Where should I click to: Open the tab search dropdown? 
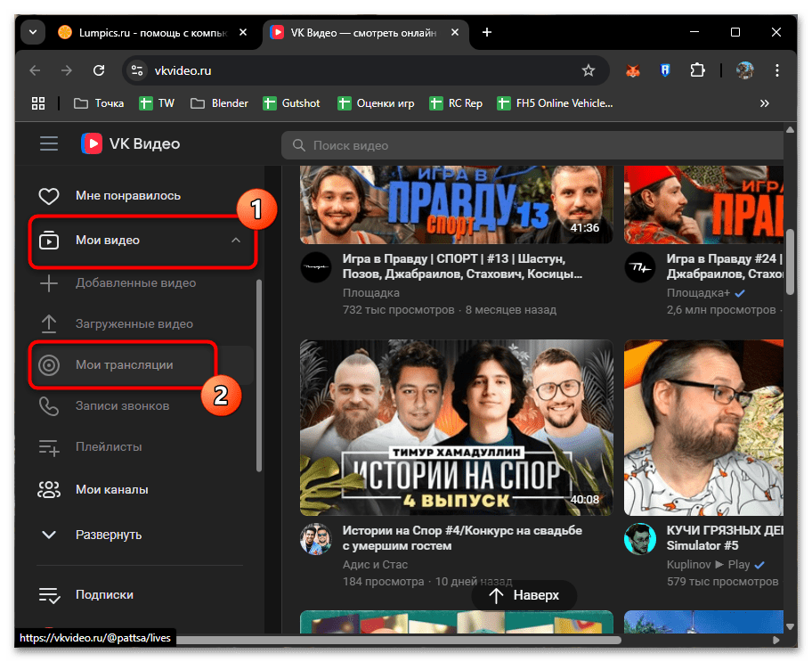[33, 32]
